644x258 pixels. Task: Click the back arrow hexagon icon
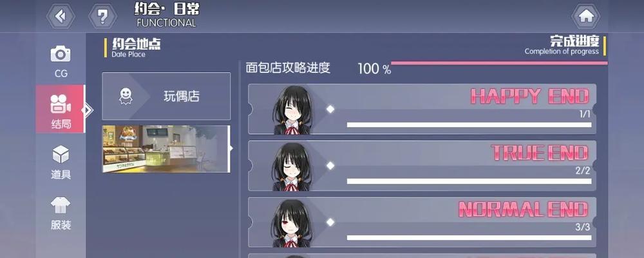[61, 16]
